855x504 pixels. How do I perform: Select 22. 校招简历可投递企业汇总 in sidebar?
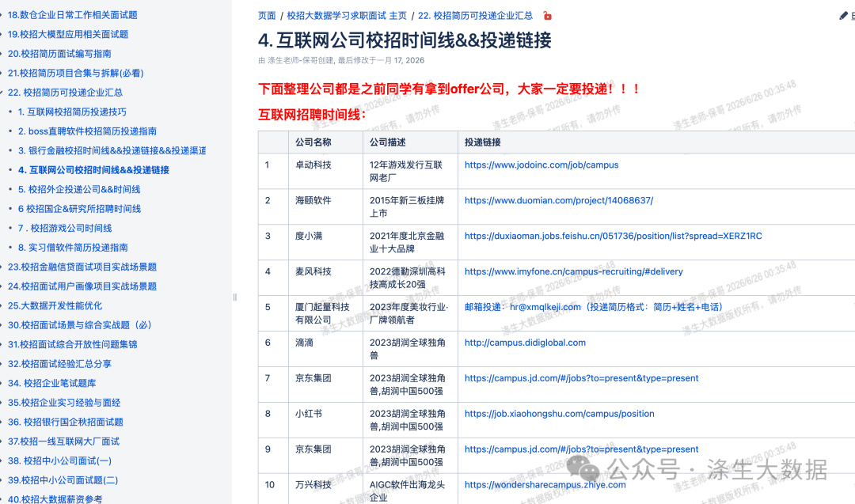(66, 93)
